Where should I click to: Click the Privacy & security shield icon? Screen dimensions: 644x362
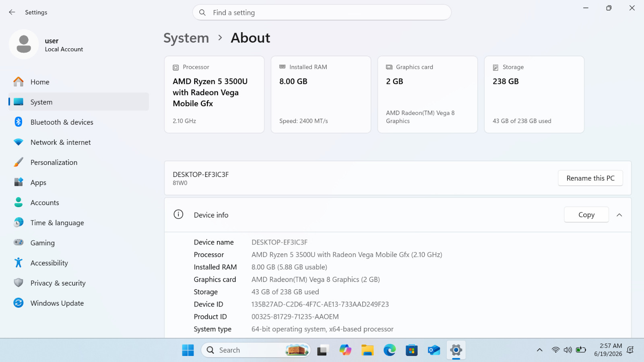[x=19, y=283]
